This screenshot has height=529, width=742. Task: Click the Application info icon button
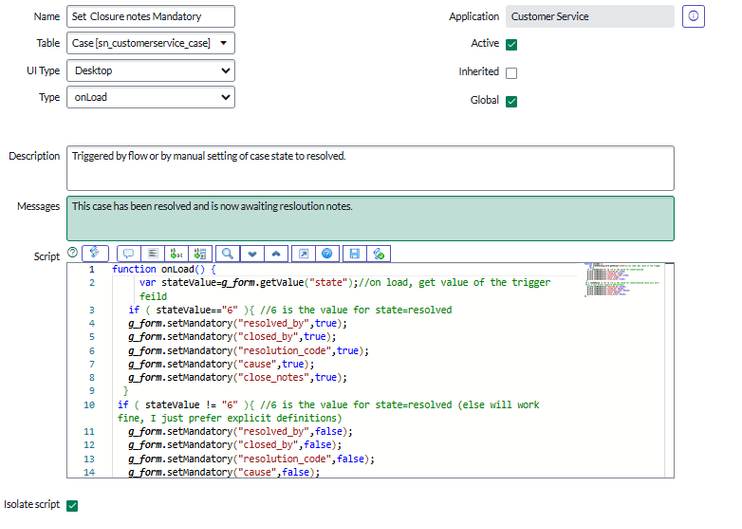[693, 17]
